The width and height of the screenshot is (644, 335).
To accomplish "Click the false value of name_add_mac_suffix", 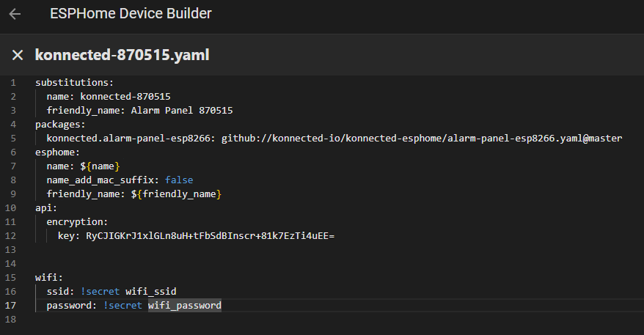I will [179, 180].
